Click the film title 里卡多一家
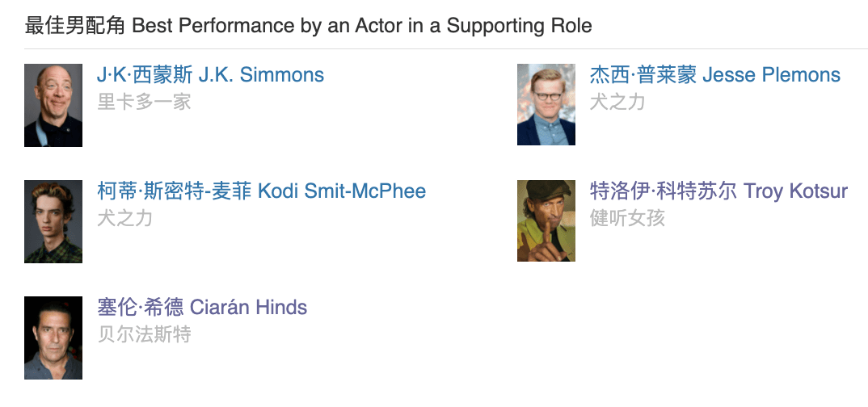The width and height of the screenshot is (868, 407). click(x=144, y=102)
